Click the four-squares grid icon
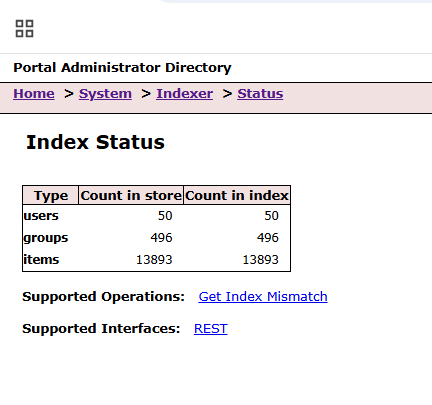This screenshot has height=405, width=432. click(24, 29)
